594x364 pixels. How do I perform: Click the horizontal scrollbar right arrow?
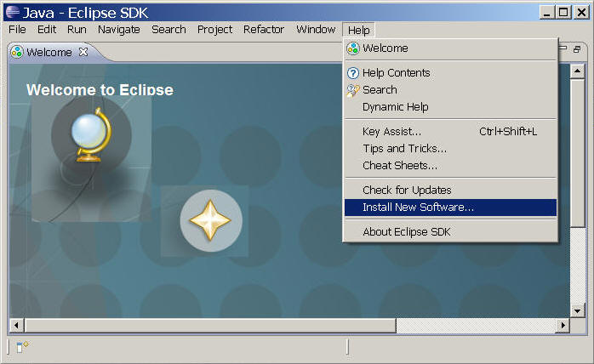point(563,325)
